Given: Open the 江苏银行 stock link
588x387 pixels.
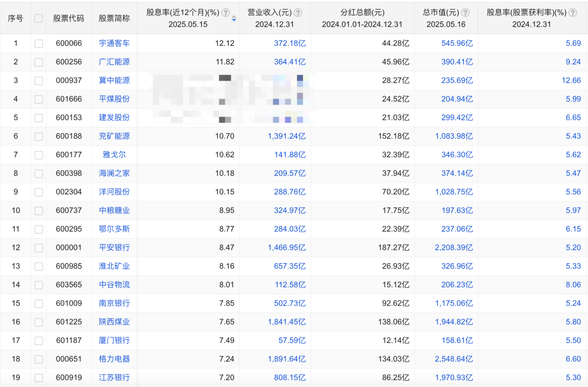Looking at the screenshot, I should pyautogui.click(x=114, y=377).
